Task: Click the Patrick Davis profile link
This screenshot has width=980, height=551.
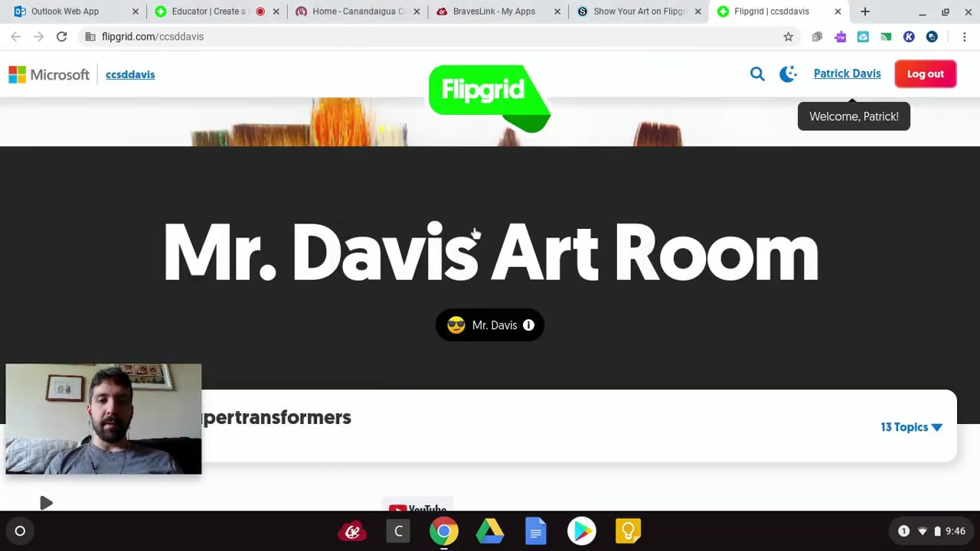Action: [847, 73]
